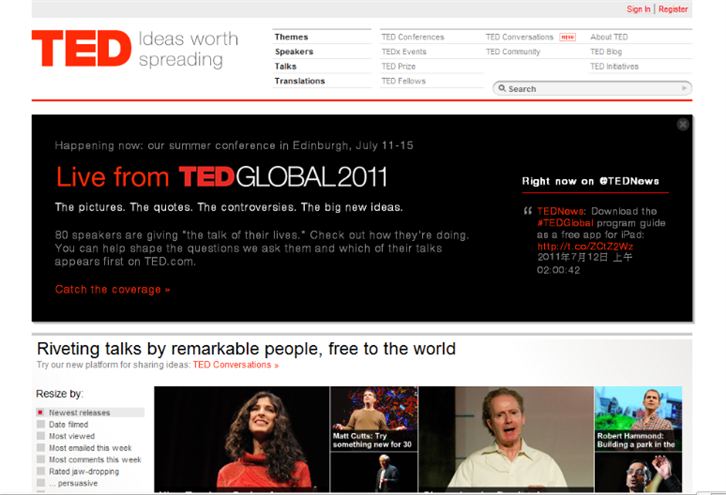Click the NEW badge beside TED Conversations
726x495 pixels.
(567, 37)
